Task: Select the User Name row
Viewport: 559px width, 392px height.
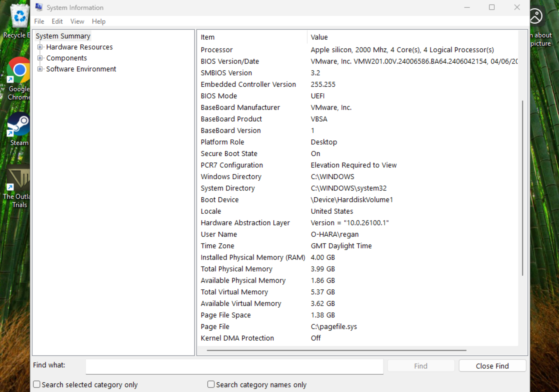Action: pyautogui.click(x=358, y=234)
